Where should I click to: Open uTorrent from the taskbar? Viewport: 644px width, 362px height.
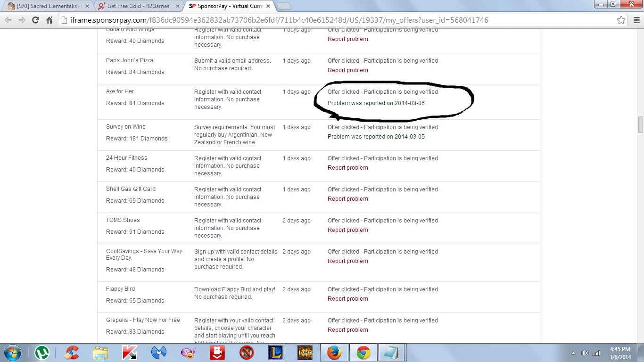[42, 353]
